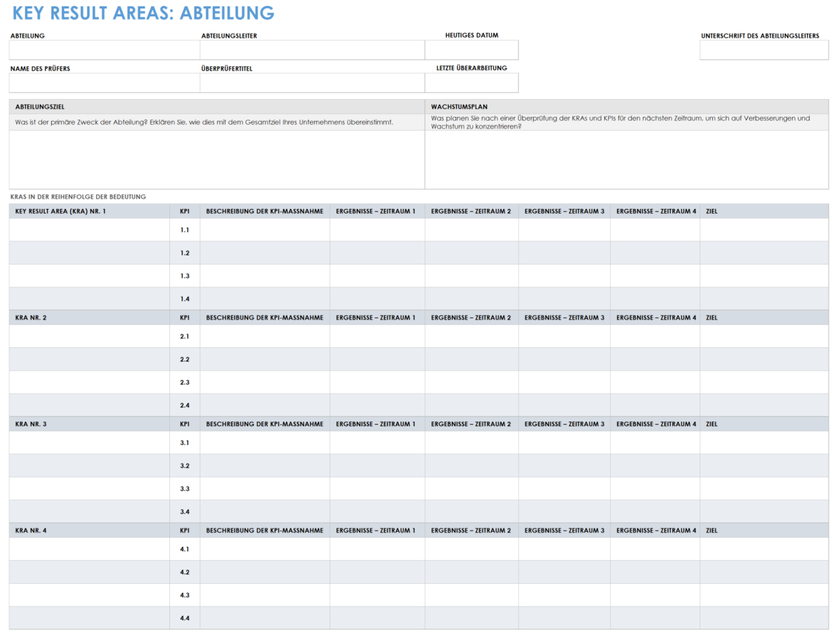Click the KRA NR. 3 header cell

coord(87,424)
